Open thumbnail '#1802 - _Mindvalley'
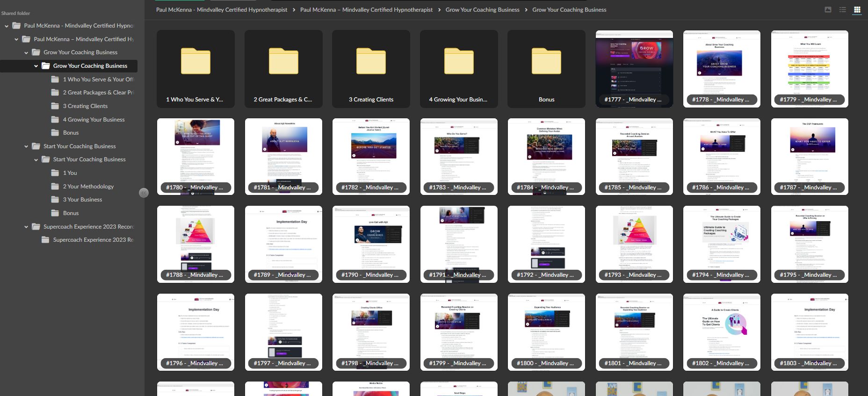This screenshot has height=396, width=868. pyautogui.click(x=722, y=332)
